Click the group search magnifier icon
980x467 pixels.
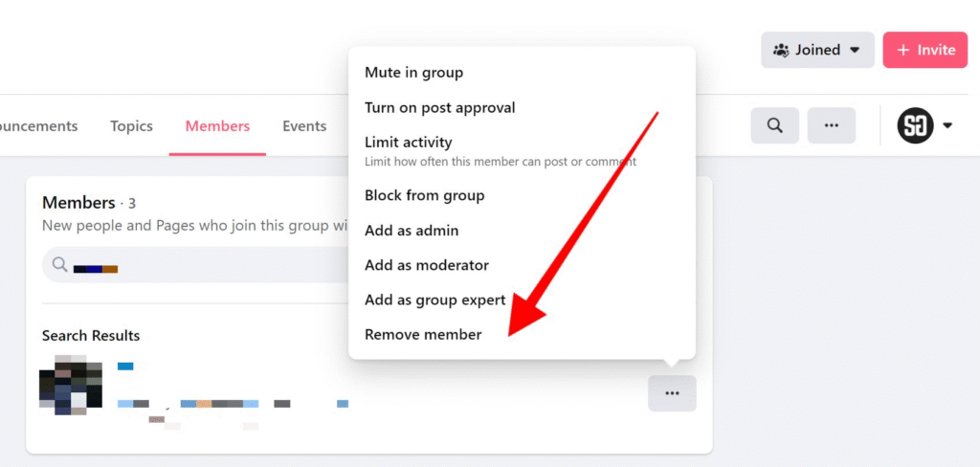[775, 125]
